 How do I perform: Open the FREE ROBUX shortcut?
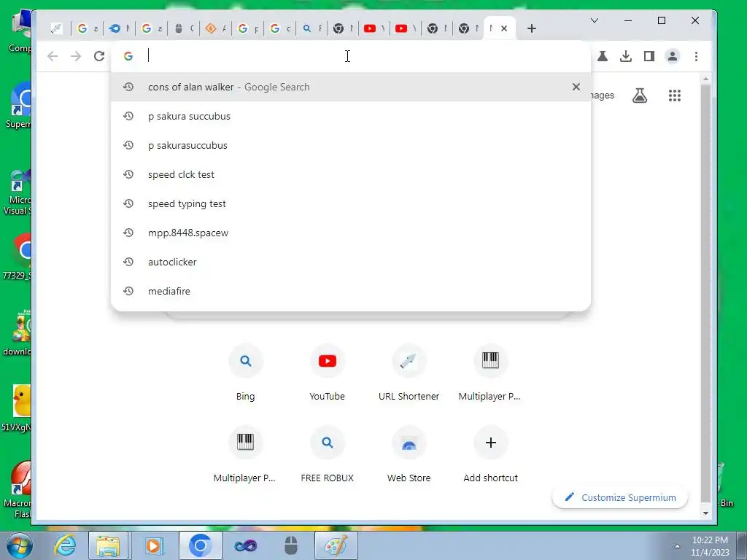point(327,455)
